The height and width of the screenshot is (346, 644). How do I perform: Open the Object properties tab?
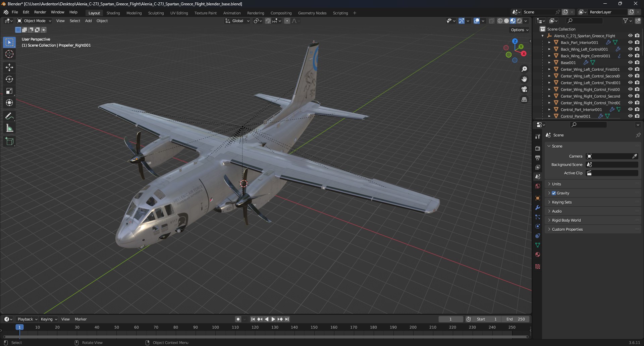(x=538, y=198)
